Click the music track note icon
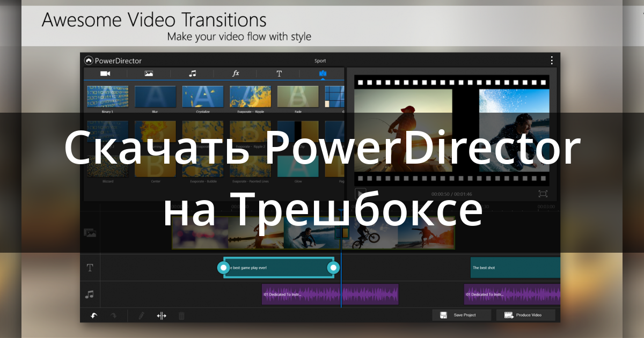The image size is (644, 338). click(90, 295)
